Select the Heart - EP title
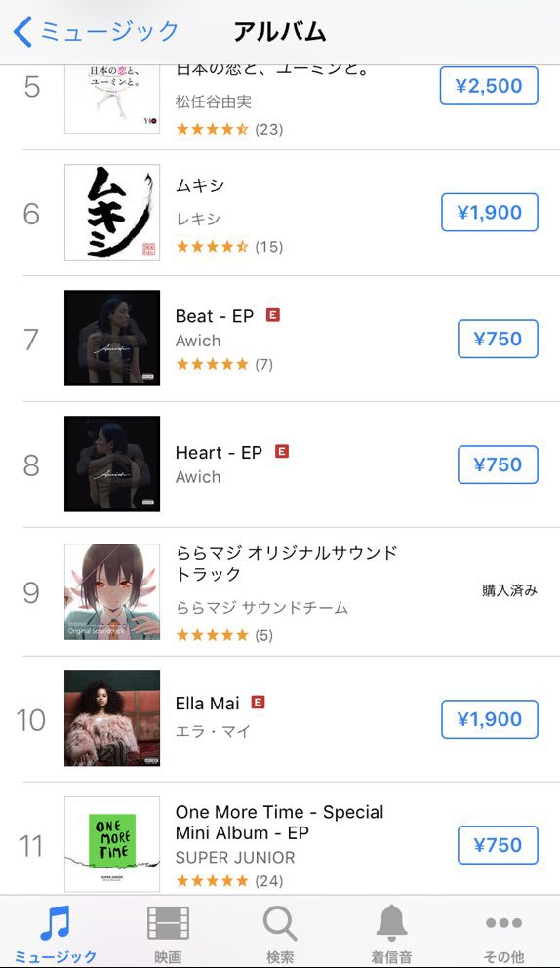Viewport: 560px width, 968px height. (x=220, y=453)
